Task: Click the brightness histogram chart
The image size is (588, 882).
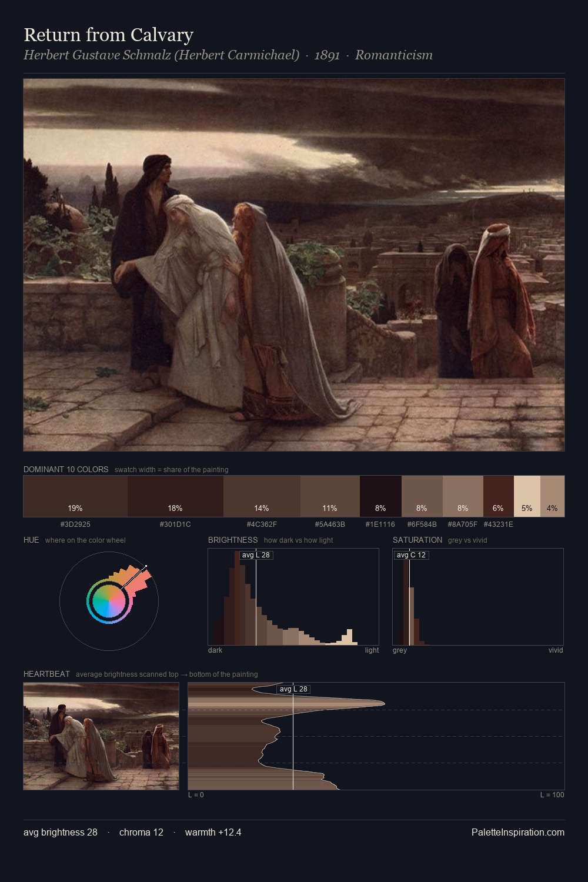Action: coord(293,597)
